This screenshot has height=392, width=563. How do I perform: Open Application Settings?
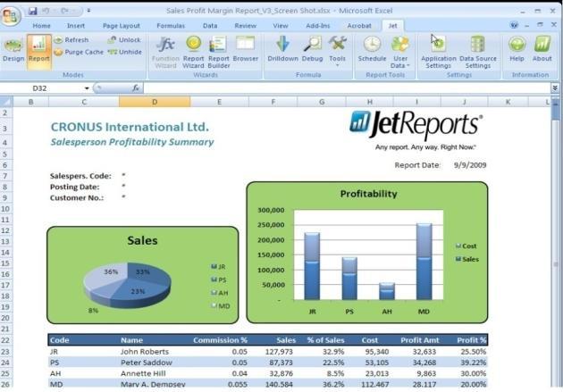tap(439, 53)
